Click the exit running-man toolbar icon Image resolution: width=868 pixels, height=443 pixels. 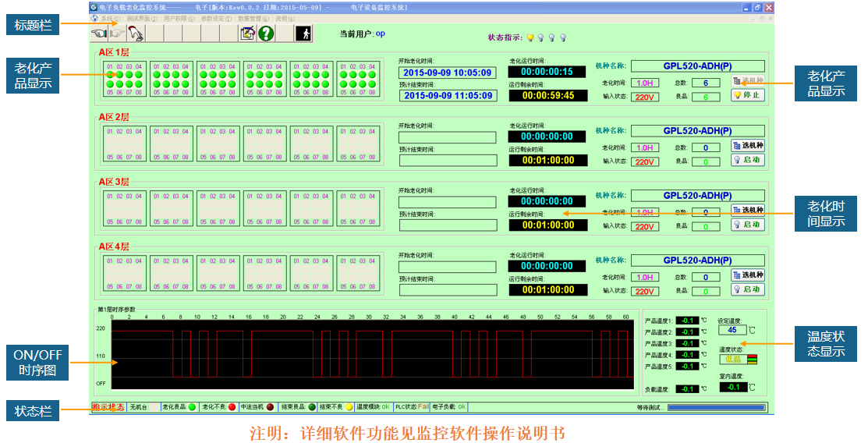click(303, 33)
